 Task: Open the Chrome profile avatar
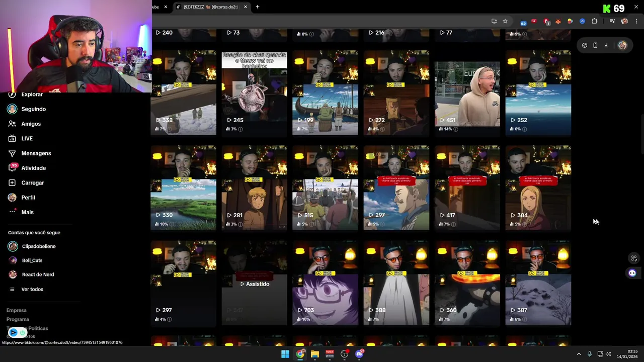(x=624, y=21)
